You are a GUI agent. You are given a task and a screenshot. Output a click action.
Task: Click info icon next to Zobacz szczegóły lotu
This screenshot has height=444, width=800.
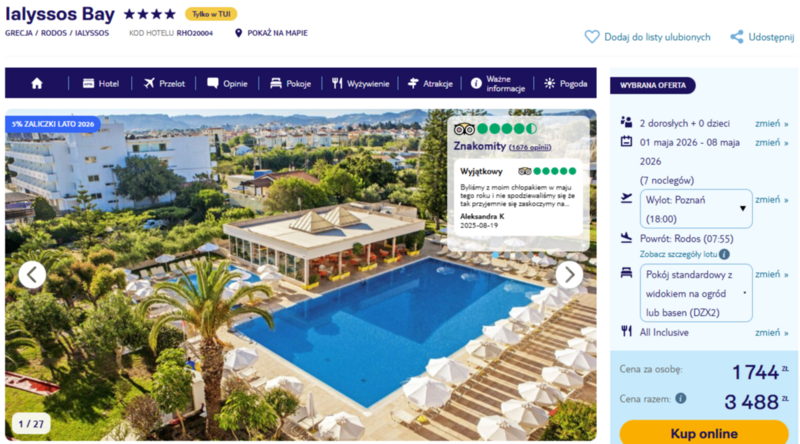pos(724,254)
